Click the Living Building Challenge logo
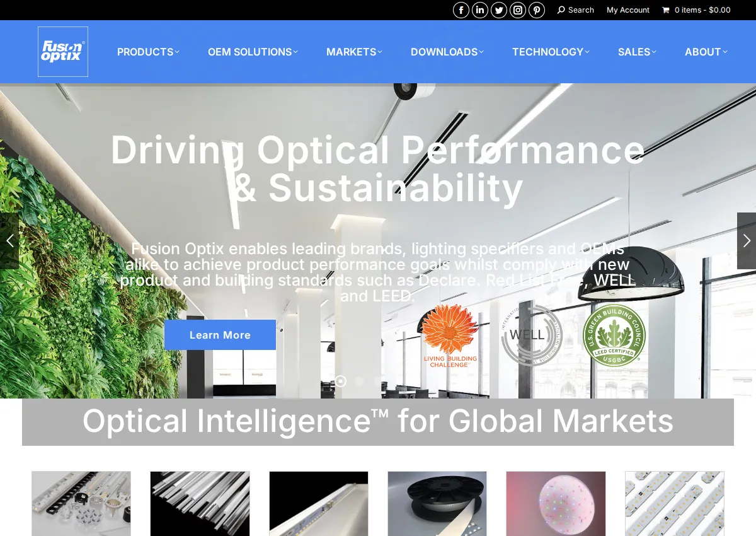Viewport: 756px width, 536px height. point(450,335)
